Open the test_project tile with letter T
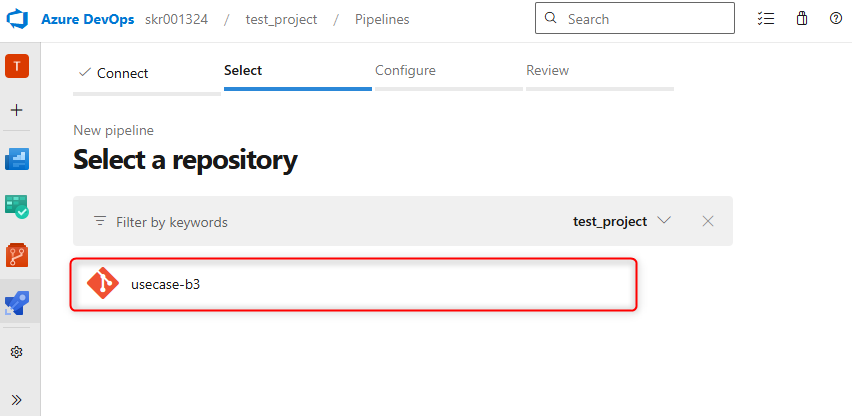Image resolution: width=852 pixels, height=416 pixels. 17,66
